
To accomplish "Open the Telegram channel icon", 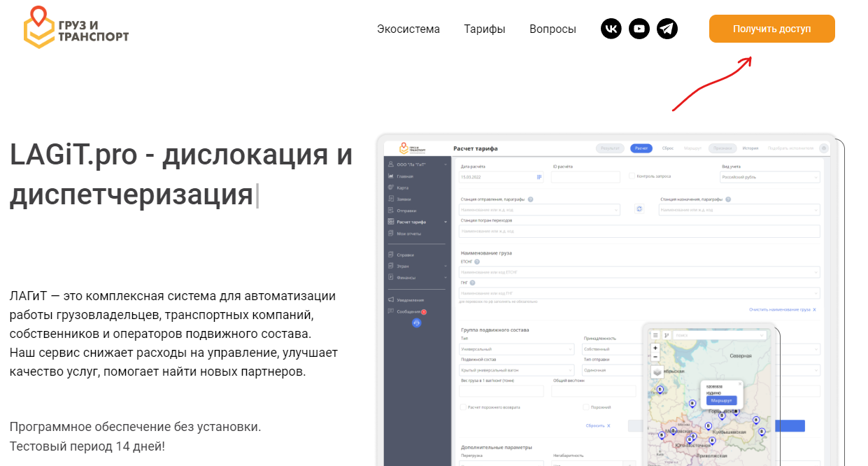I will 667,29.
